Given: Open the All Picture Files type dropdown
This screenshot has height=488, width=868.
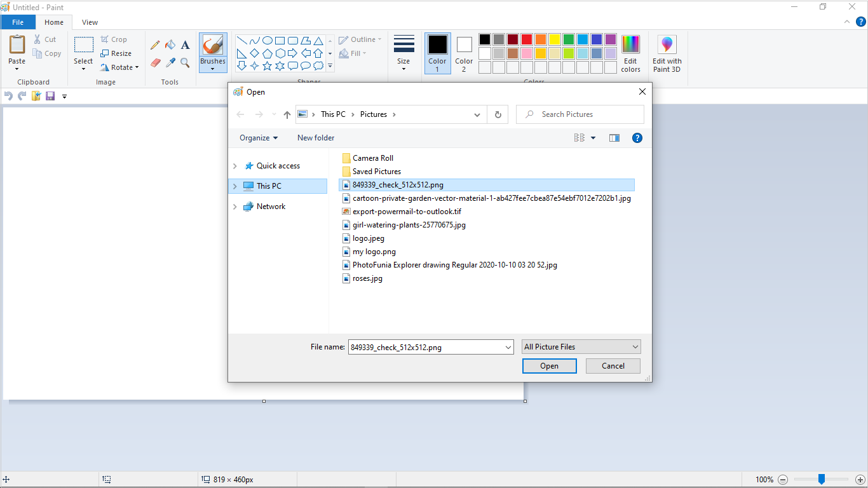Looking at the screenshot, I should coord(581,346).
